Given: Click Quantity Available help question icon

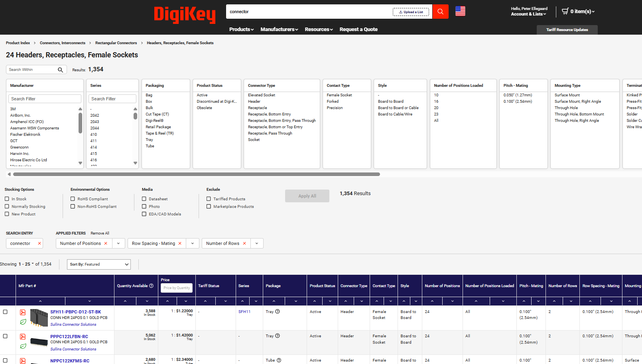Looking at the screenshot, I should (151, 286).
